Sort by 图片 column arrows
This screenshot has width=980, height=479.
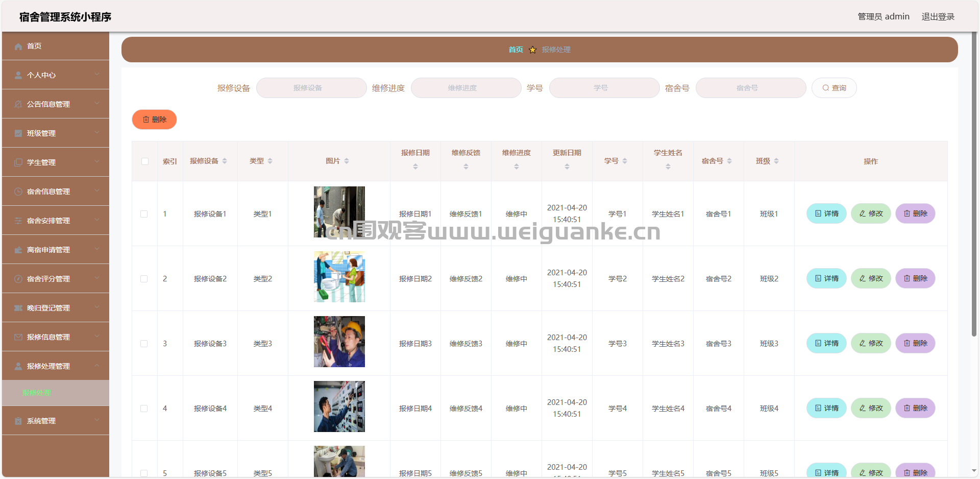(347, 161)
